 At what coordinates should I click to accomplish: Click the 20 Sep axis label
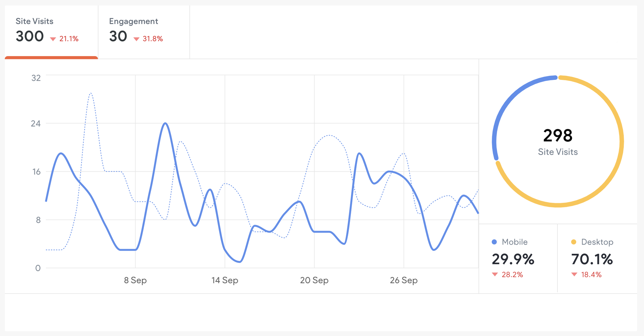314,280
